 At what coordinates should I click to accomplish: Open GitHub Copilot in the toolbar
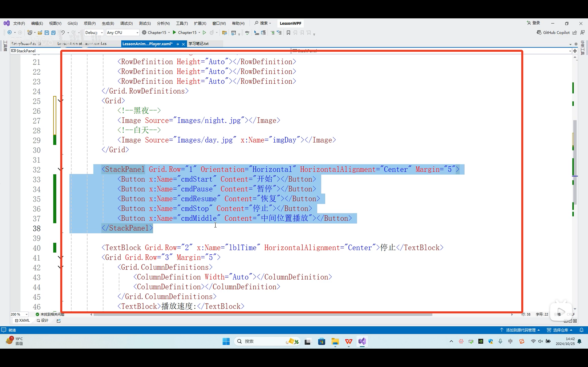pyautogui.click(x=553, y=33)
